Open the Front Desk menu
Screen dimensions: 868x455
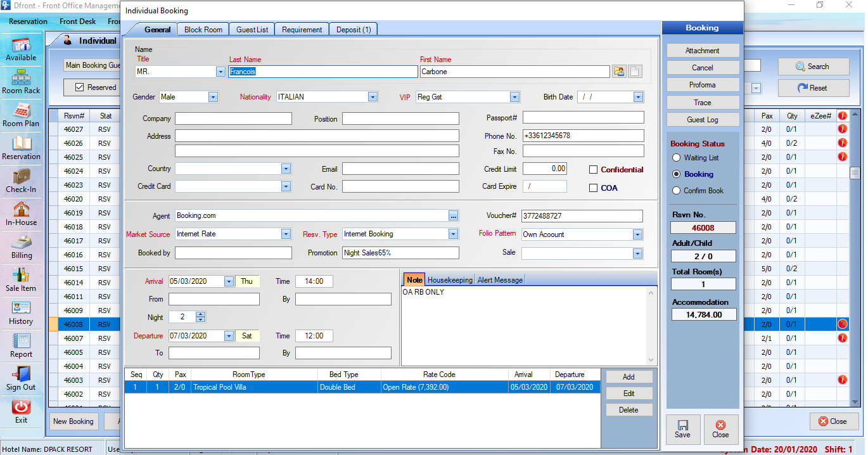pyautogui.click(x=77, y=22)
